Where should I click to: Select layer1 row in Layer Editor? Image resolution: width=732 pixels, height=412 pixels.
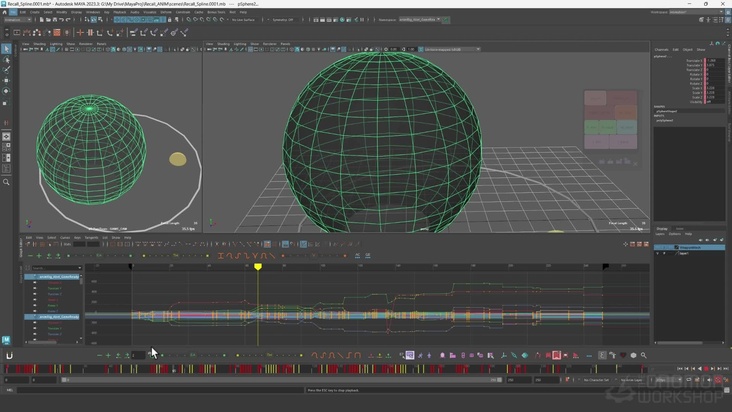click(689, 253)
